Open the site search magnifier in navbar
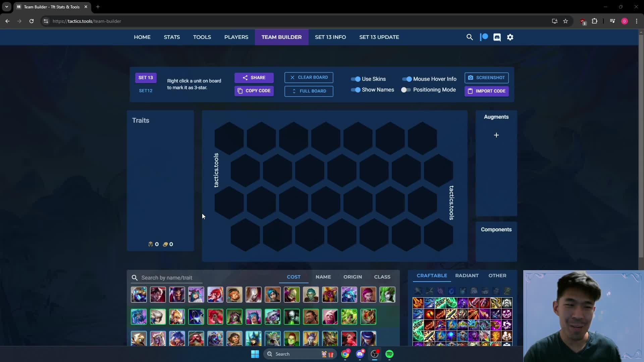 point(470,37)
